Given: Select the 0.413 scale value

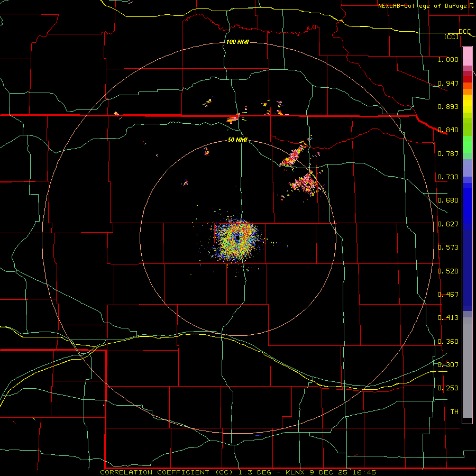Looking at the screenshot, I should coord(448,318).
